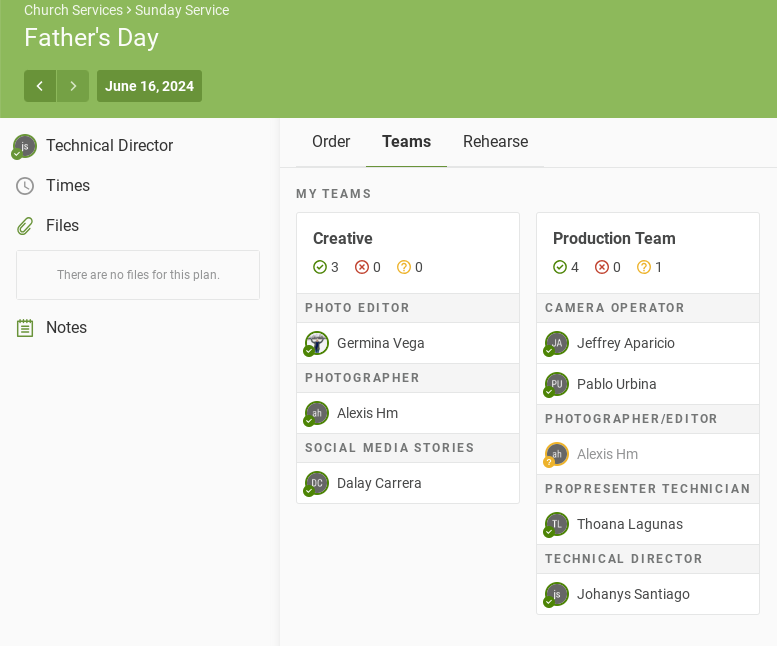The image size is (777, 646).
Task: Click Dalay Carrera's DC avatar
Action: coord(317,483)
